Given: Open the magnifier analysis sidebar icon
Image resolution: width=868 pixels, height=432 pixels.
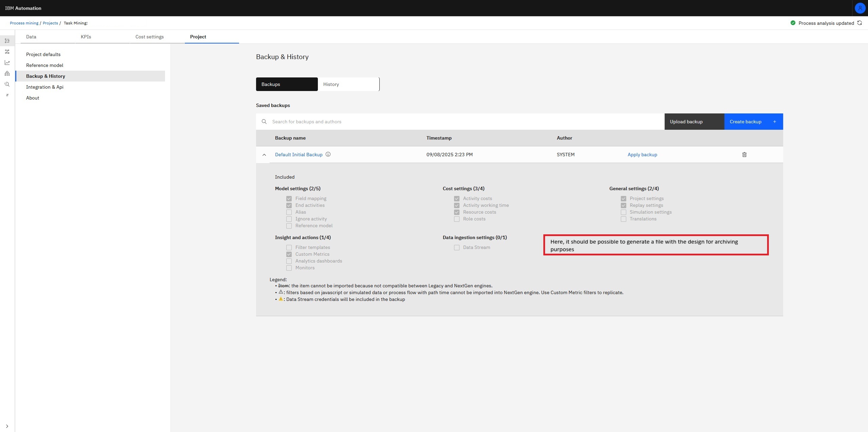Looking at the screenshot, I should point(7,84).
